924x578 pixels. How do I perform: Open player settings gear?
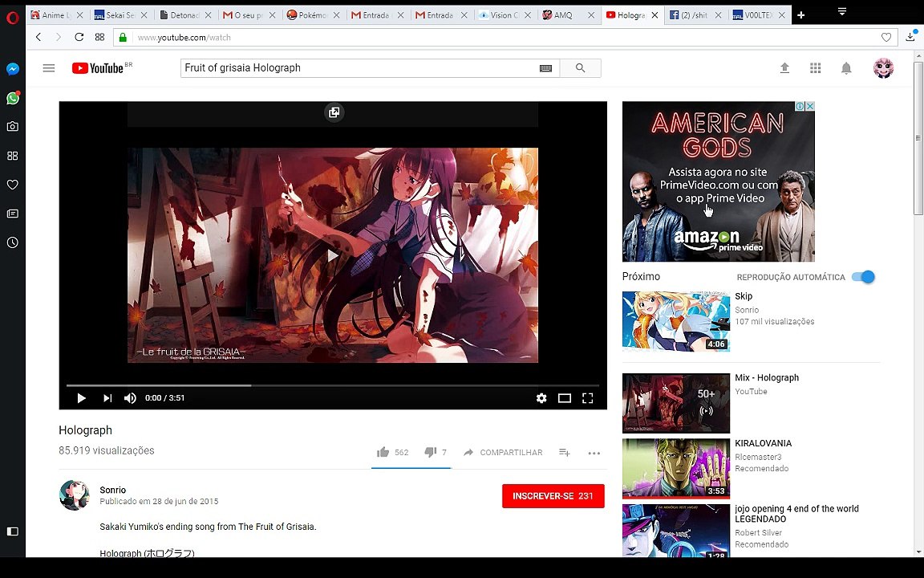[541, 398]
